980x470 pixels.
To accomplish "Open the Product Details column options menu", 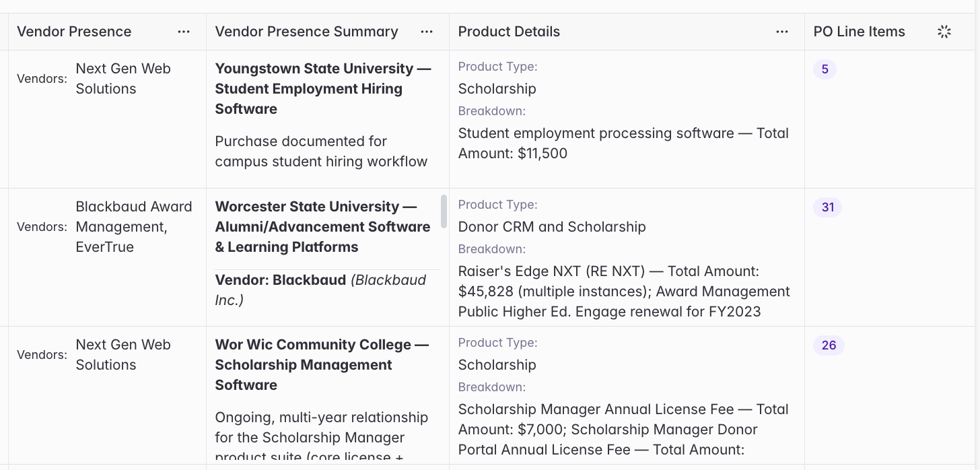I will pyautogui.click(x=782, y=32).
